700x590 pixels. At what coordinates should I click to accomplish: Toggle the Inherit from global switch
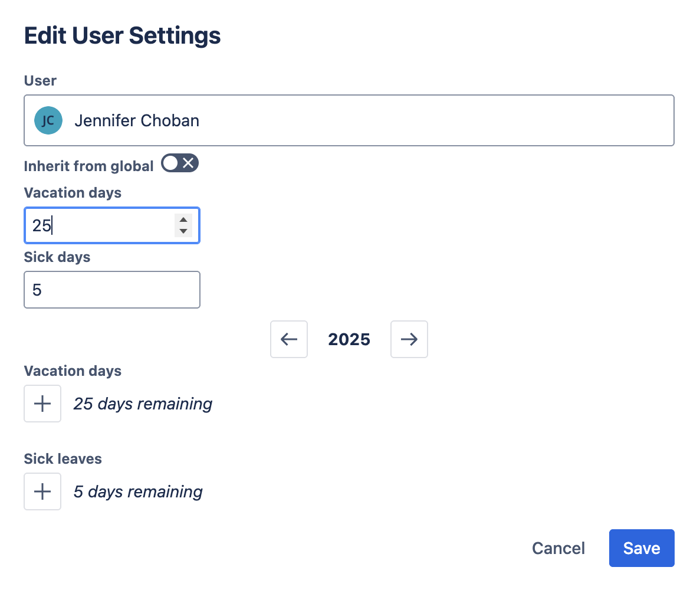click(180, 163)
